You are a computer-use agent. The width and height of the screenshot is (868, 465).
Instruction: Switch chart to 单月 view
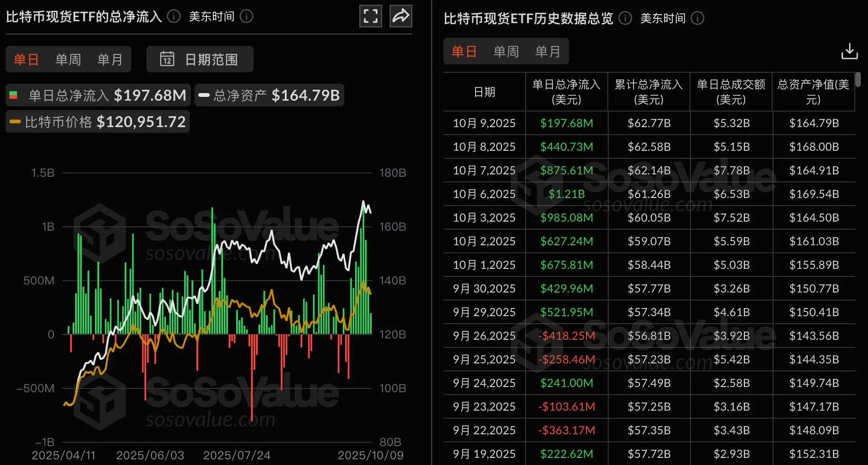pos(110,60)
